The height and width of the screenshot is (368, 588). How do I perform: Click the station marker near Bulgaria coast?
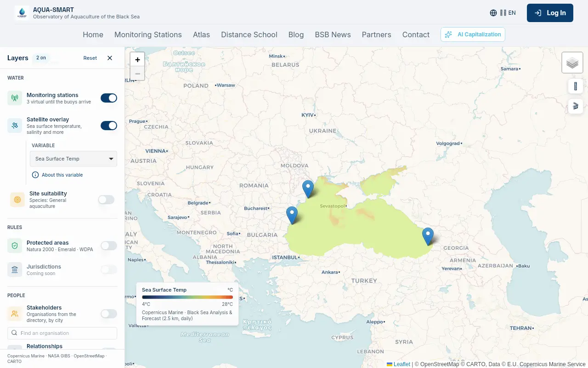[292, 215]
